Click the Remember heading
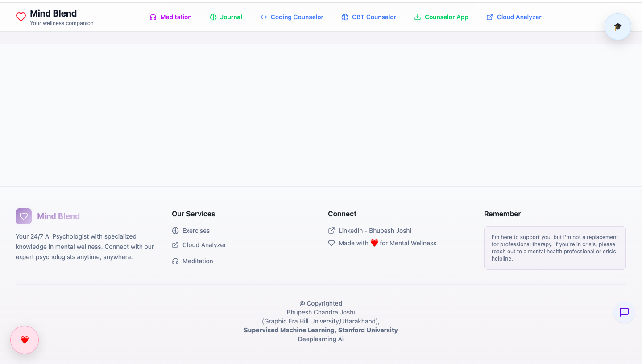 tap(502, 214)
